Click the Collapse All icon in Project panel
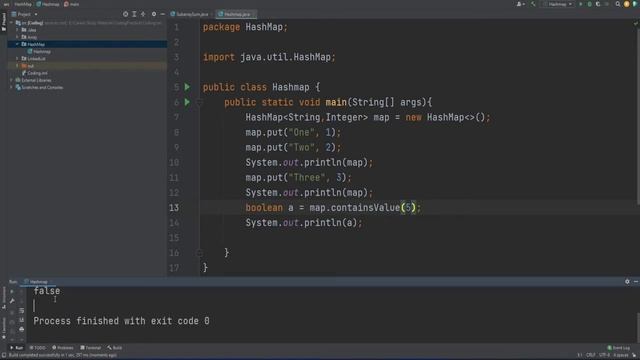 [143, 14]
